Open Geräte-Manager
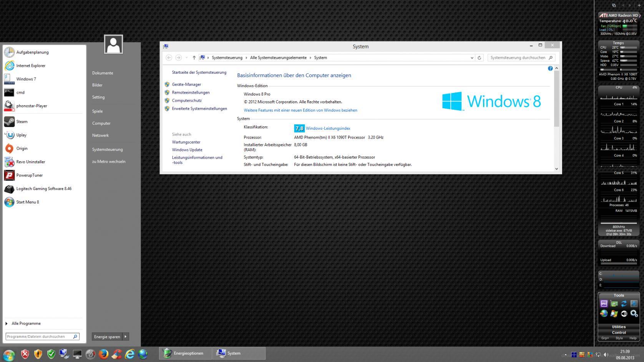This screenshot has height=362, width=644. click(186, 84)
